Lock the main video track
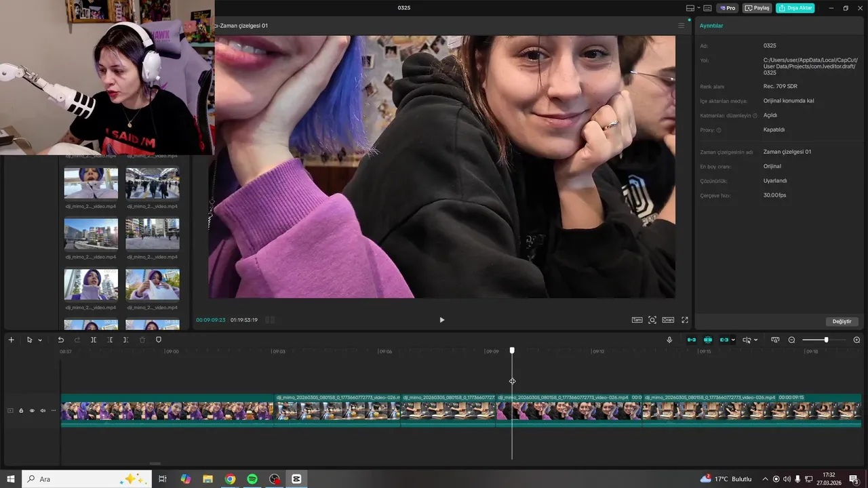 pyautogui.click(x=21, y=411)
